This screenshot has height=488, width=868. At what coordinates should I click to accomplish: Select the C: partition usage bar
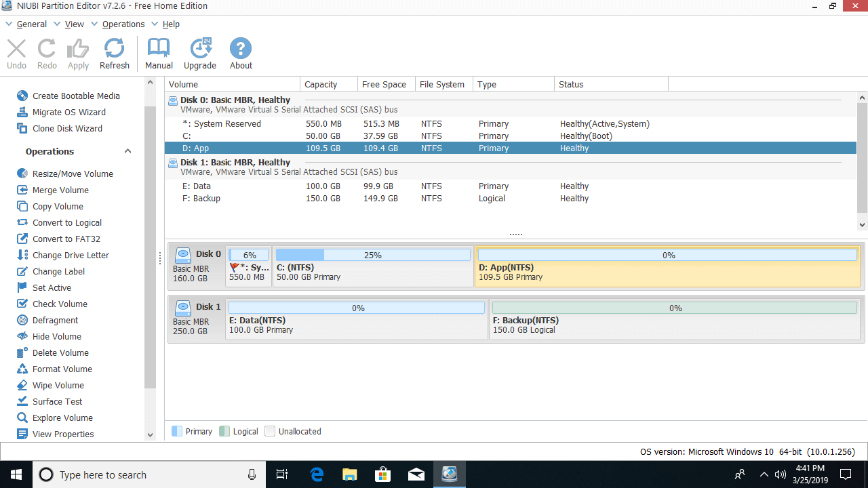tap(372, 255)
